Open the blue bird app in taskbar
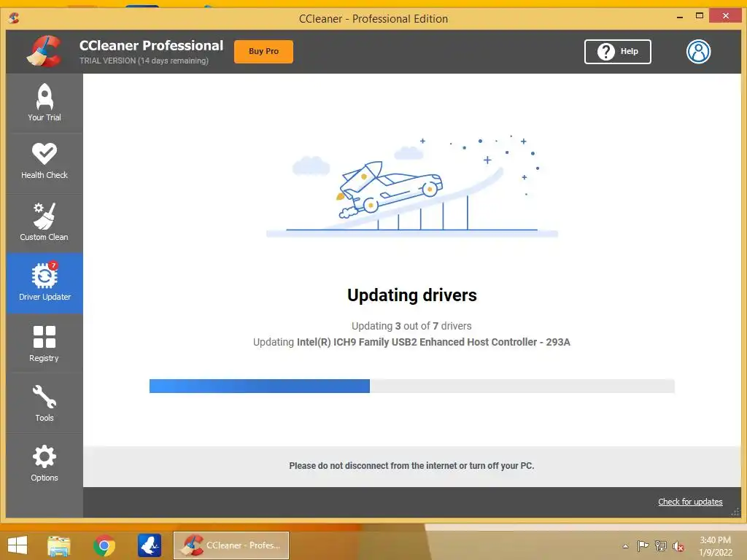Viewport: 747px width, 560px height. (149, 545)
